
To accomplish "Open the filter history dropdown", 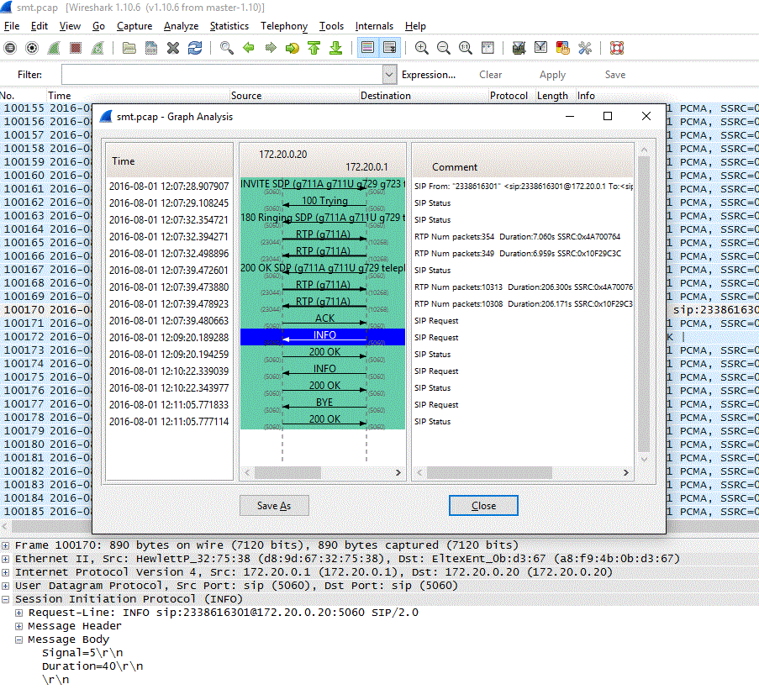I will click(x=388, y=75).
